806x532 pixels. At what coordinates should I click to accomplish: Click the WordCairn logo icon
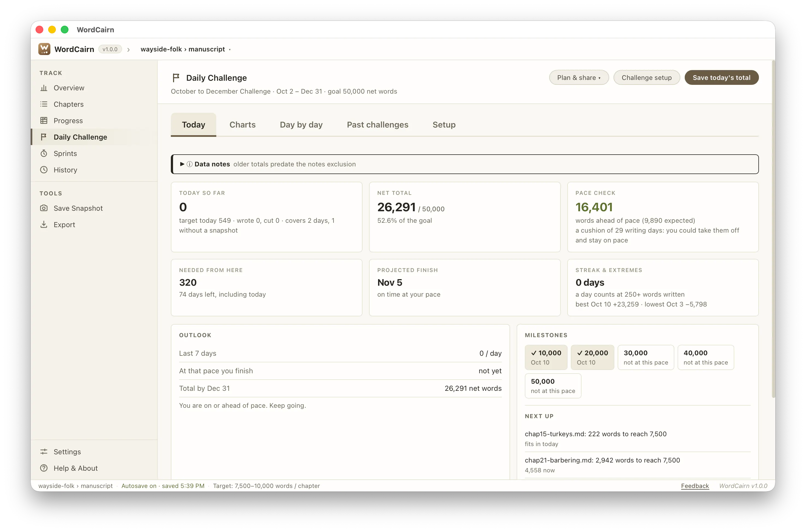(44, 49)
